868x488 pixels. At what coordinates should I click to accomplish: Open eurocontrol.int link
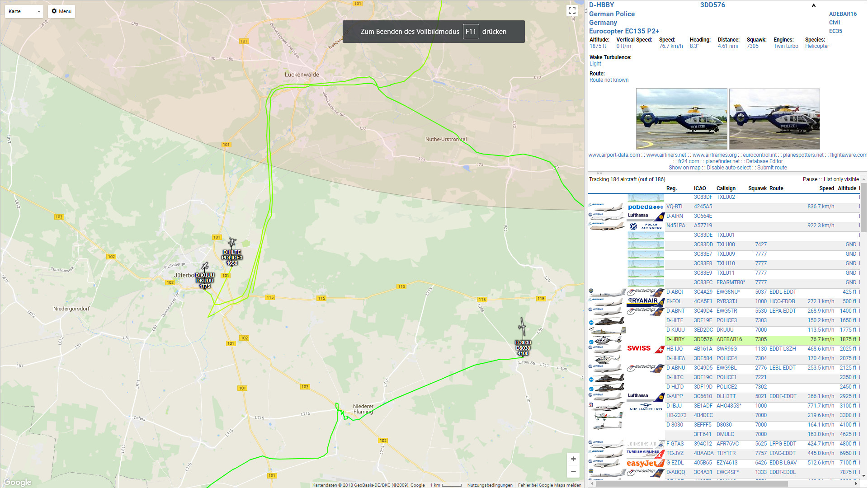tap(759, 155)
